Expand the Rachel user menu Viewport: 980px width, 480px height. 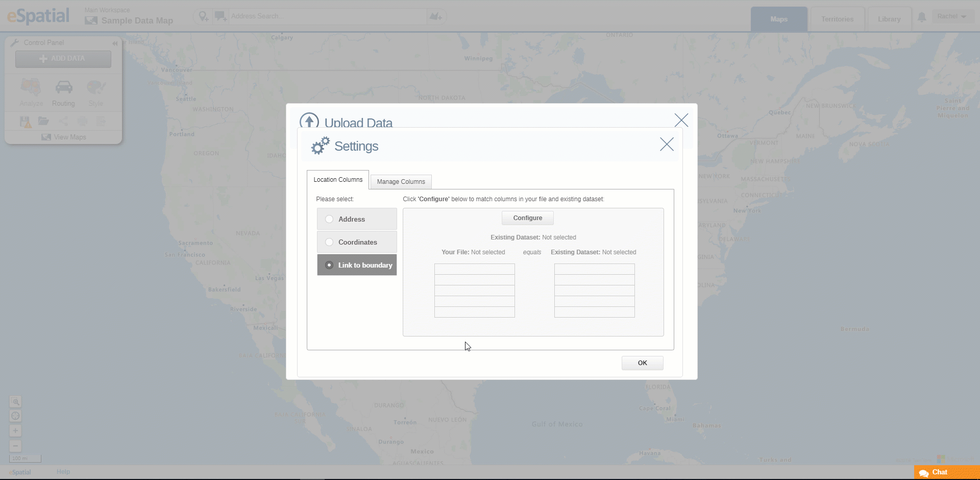[952, 16]
